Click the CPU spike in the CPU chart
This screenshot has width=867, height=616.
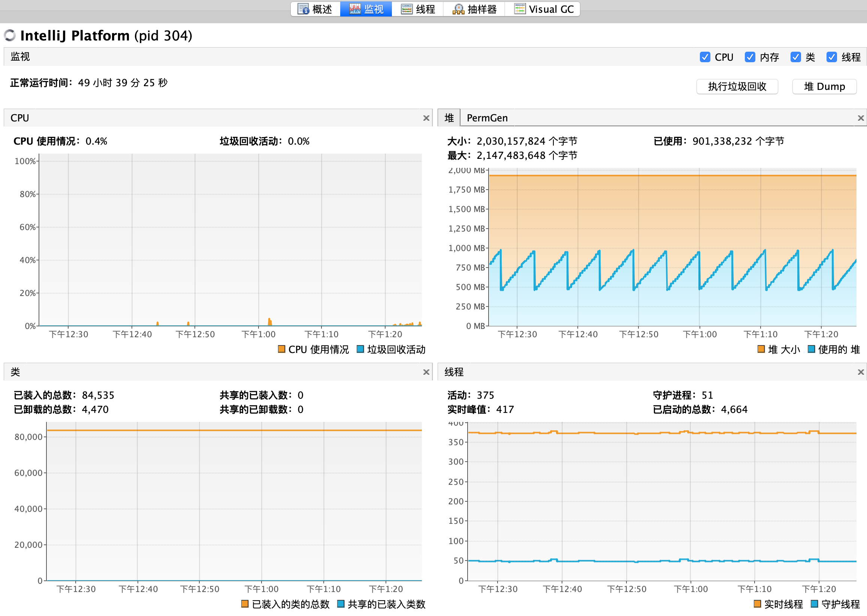pyautogui.click(x=270, y=322)
